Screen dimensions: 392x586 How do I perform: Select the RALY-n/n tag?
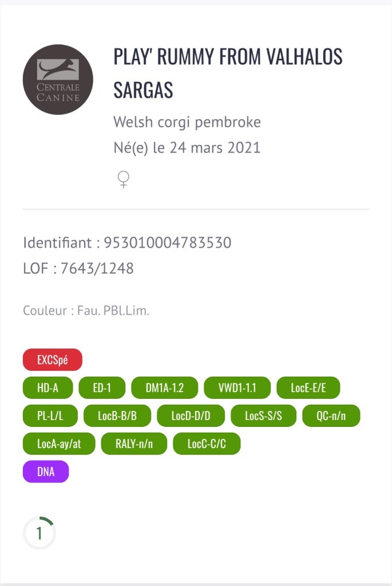point(134,444)
